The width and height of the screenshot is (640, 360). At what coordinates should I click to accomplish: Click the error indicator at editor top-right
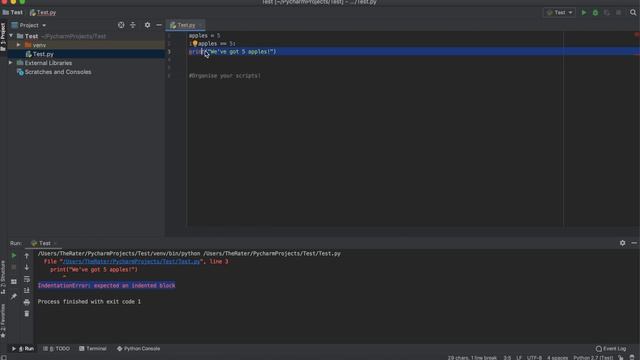(636, 35)
